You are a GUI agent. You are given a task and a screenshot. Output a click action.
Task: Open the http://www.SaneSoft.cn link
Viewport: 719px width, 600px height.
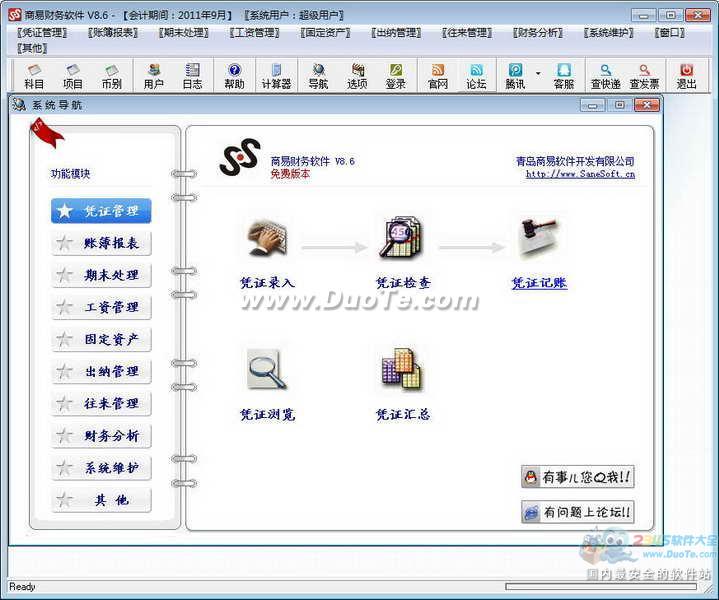(580, 174)
